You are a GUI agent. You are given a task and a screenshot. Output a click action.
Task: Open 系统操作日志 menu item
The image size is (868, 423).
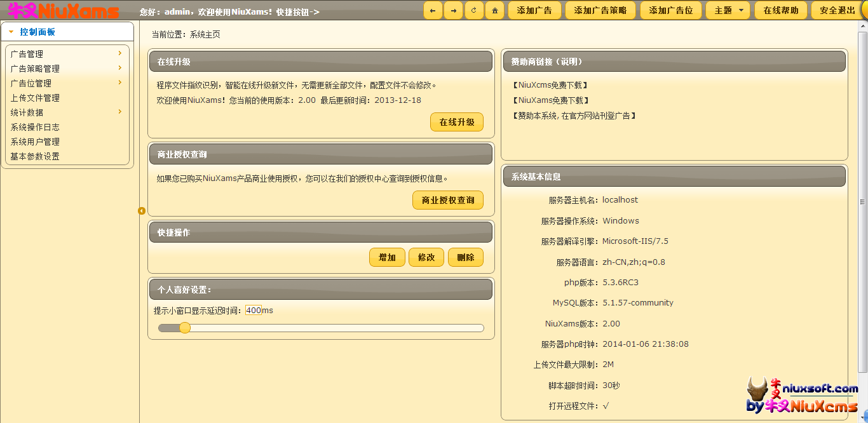click(x=35, y=127)
